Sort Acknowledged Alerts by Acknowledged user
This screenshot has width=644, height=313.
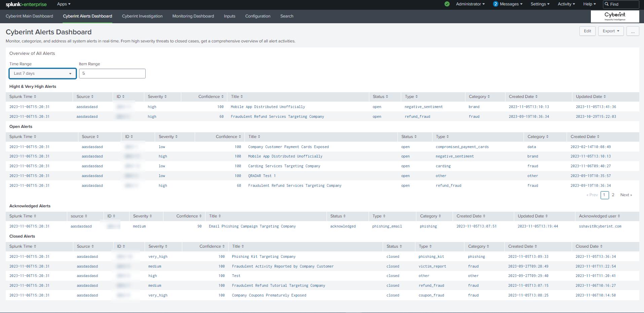point(599,216)
